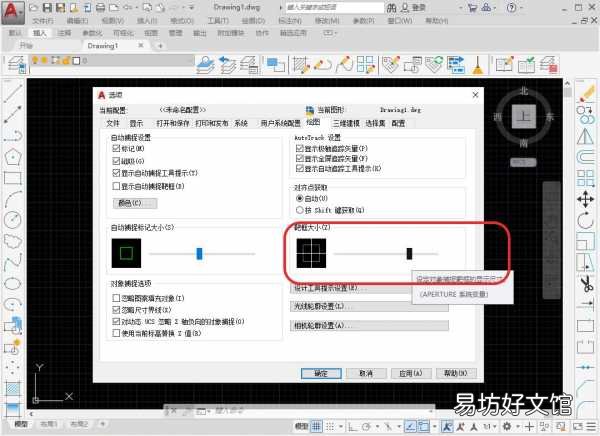Click the command line input area
The image size is (600, 436).
[x=314, y=411]
